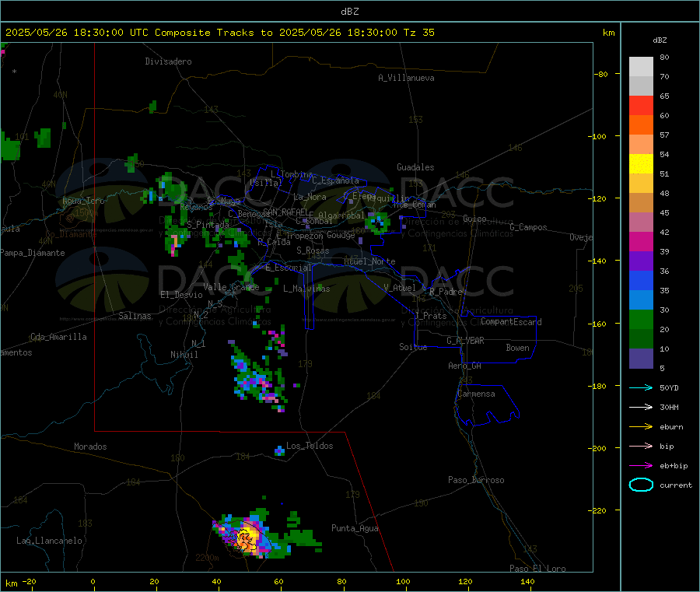Click the A_Villanueva place label

click(406, 78)
